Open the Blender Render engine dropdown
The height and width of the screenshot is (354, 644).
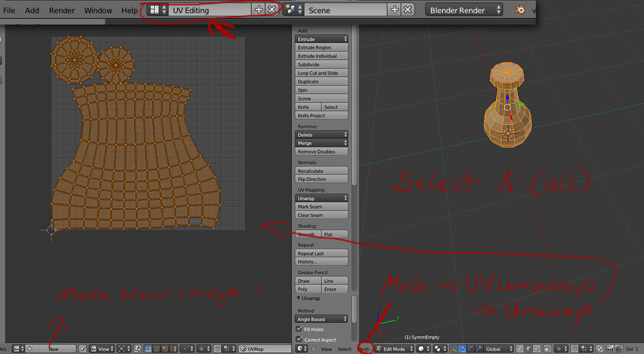465,10
